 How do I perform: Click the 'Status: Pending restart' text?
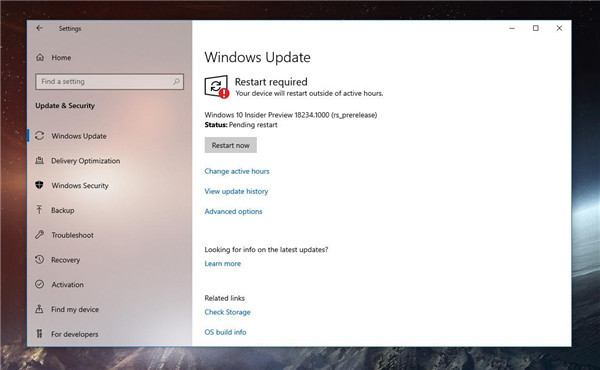[241, 125]
